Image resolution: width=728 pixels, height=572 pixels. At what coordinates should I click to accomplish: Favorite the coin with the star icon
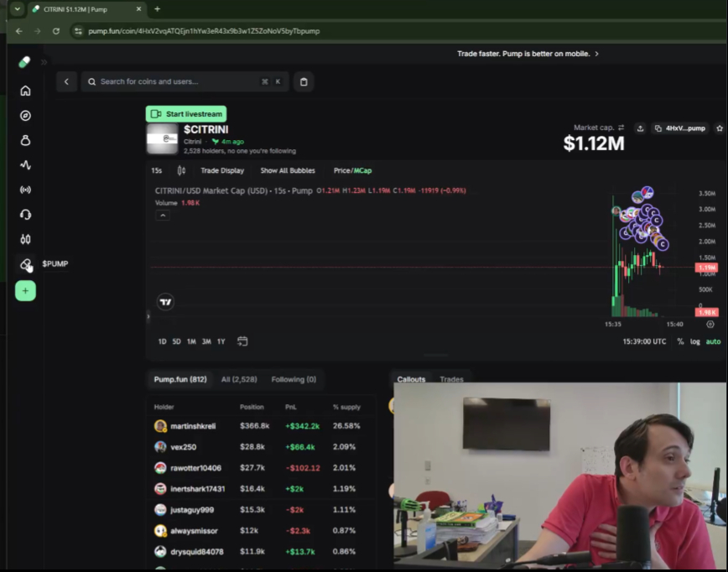click(x=720, y=128)
